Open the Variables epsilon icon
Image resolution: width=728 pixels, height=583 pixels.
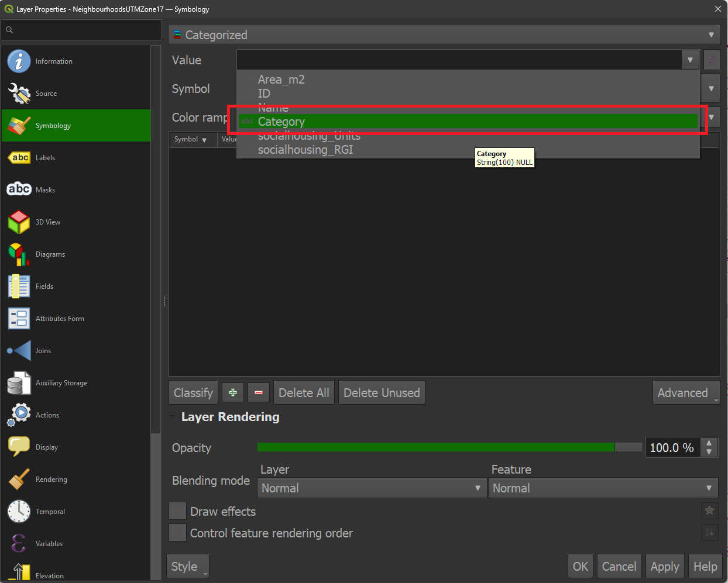[x=19, y=543]
